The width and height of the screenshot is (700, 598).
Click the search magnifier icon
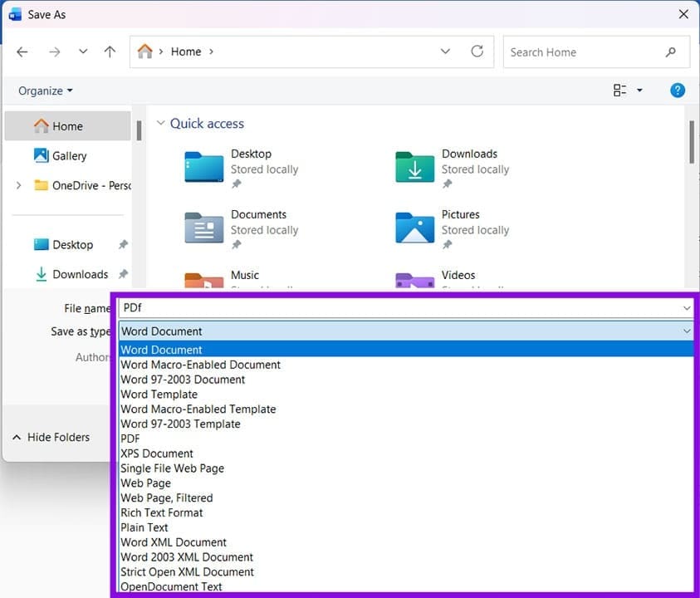(x=671, y=52)
